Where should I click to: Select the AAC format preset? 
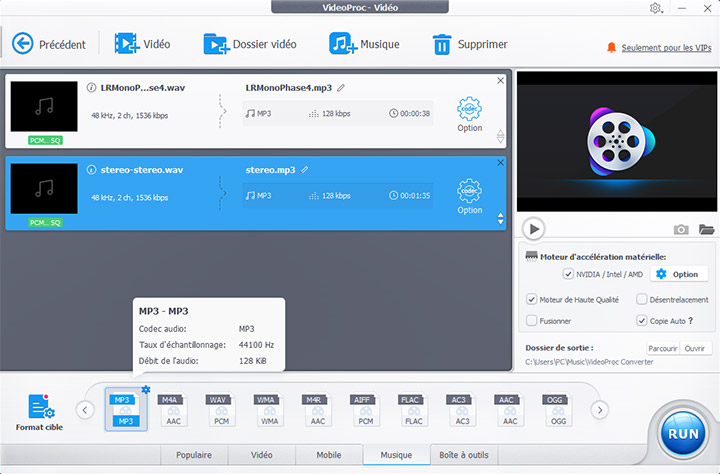510,410
